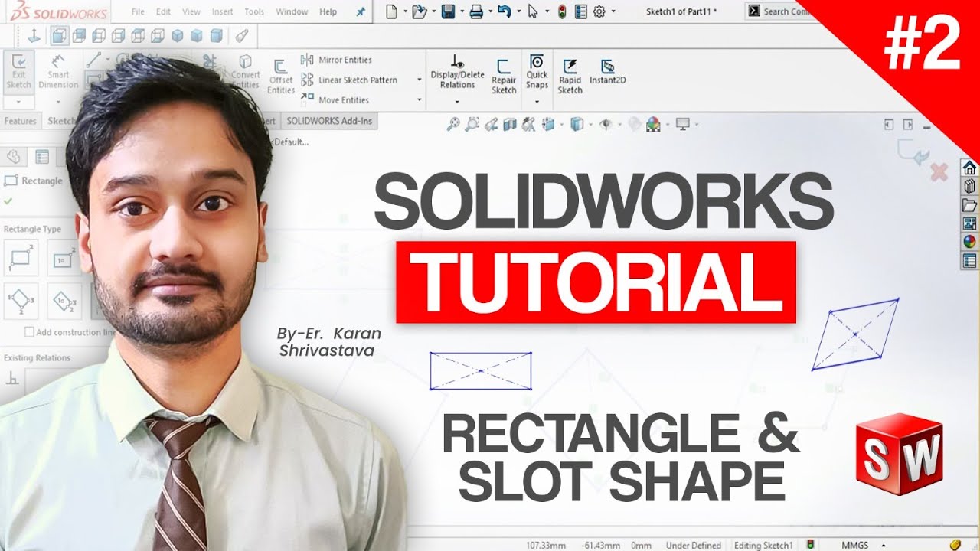980x551 pixels.
Task: Open the Window menu
Action: tap(292, 11)
